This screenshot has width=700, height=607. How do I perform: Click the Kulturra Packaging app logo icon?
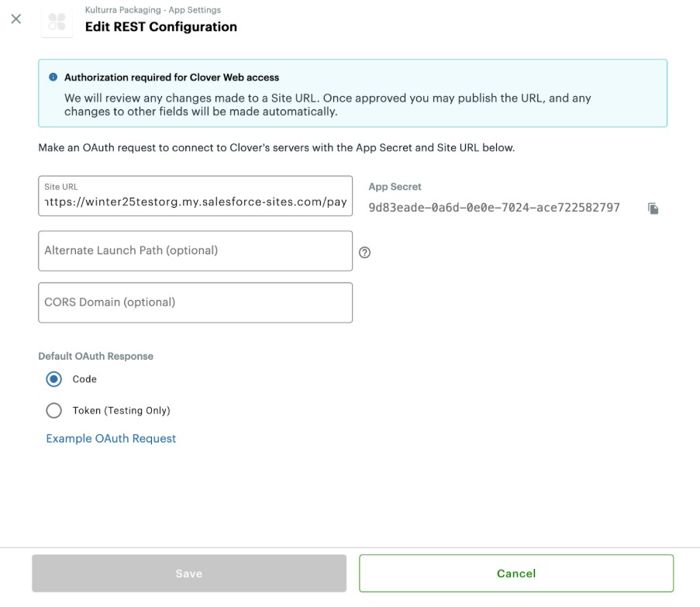click(57, 21)
